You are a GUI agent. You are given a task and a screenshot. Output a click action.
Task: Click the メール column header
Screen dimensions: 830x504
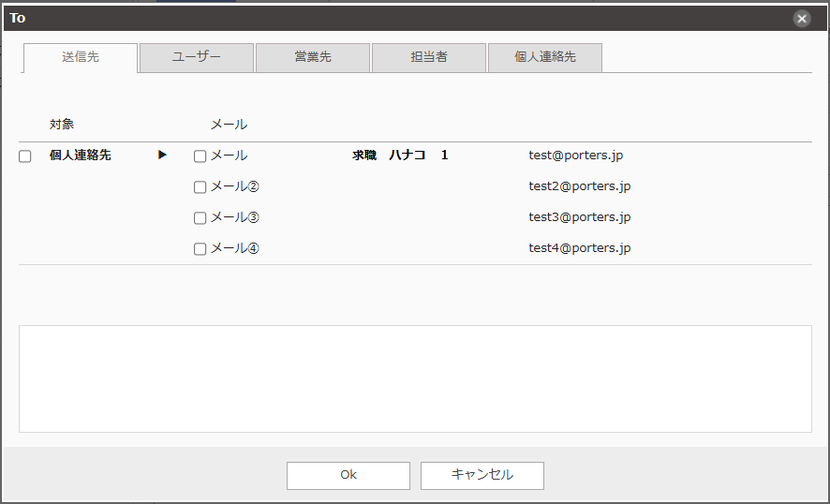pyautogui.click(x=229, y=125)
